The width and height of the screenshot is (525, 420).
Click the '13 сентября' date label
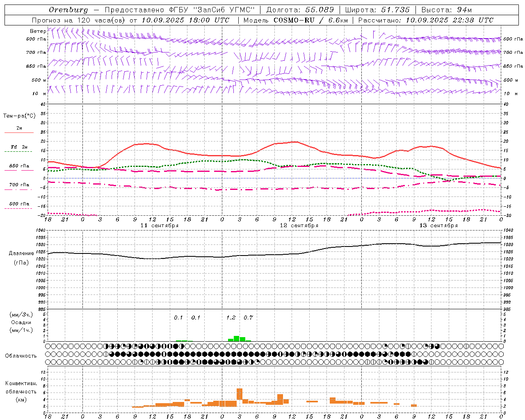[x=438, y=226]
